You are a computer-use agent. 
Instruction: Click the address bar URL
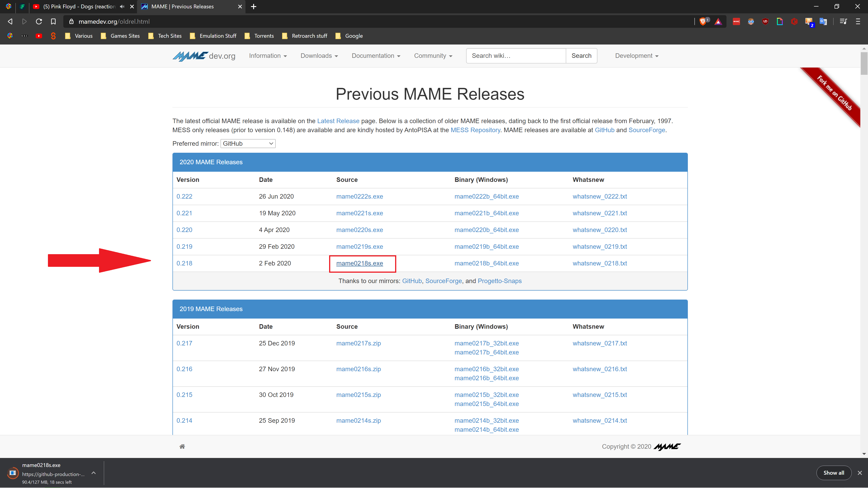pos(114,21)
